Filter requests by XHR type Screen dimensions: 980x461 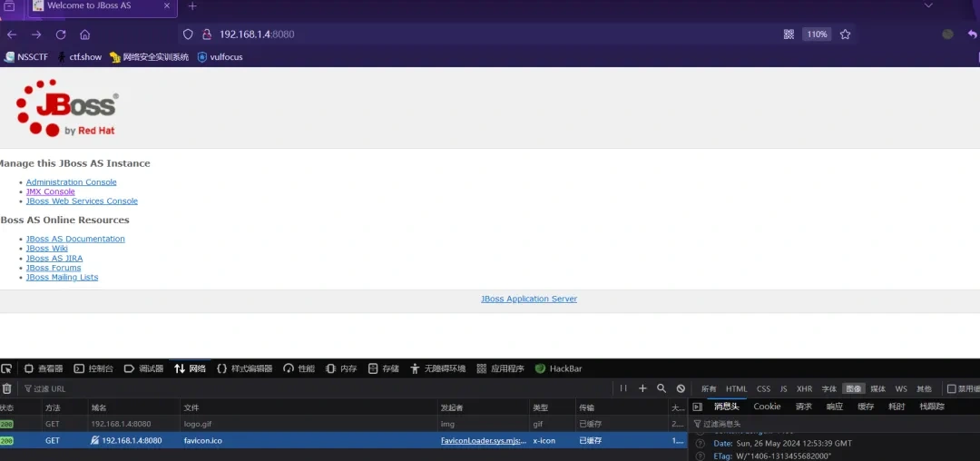[804, 388]
